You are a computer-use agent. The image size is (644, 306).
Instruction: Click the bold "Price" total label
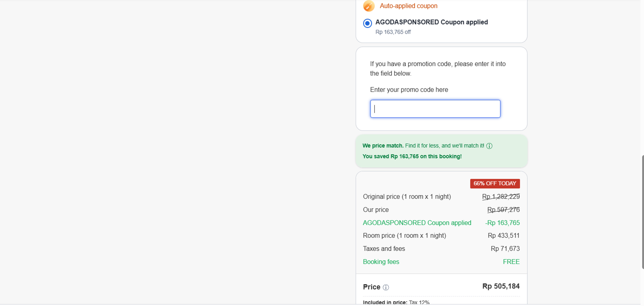(x=371, y=287)
